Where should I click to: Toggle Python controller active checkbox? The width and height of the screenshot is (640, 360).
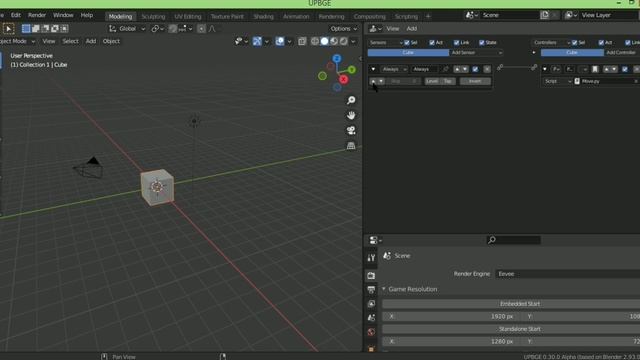pos(625,69)
